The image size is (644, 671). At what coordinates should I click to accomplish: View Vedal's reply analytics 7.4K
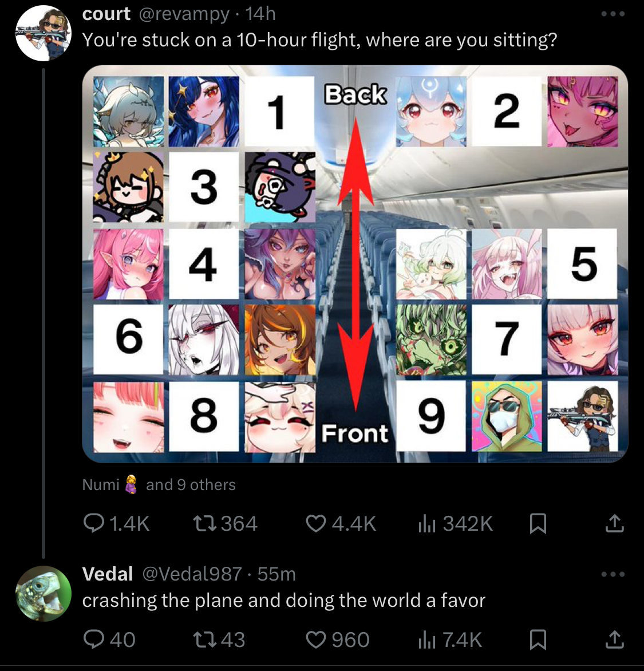(x=450, y=640)
